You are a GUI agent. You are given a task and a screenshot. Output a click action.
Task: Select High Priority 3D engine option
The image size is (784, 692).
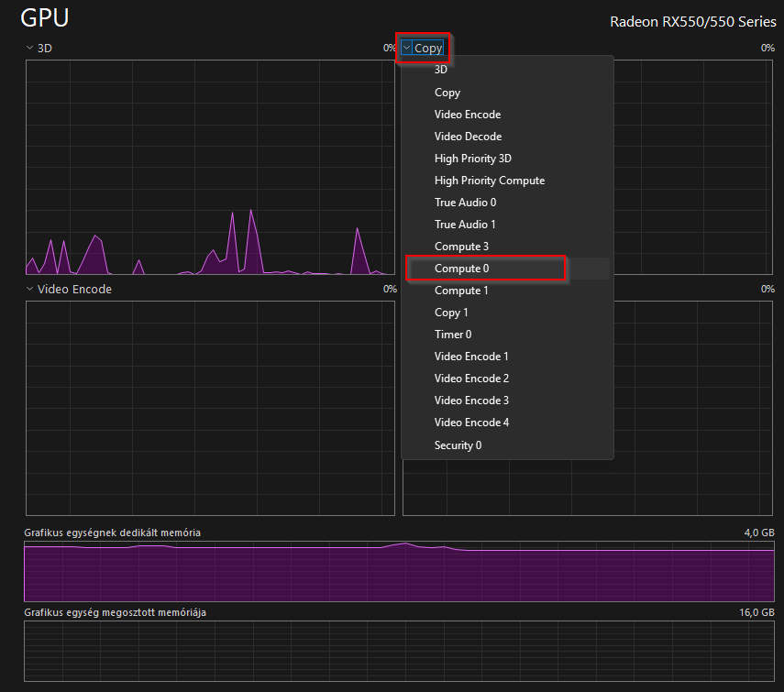tap(472, 159)
